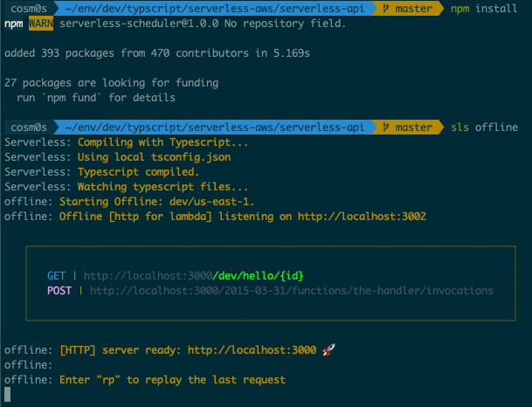Click 'Using local tsconfig.json' message

(x=154, y=157)
